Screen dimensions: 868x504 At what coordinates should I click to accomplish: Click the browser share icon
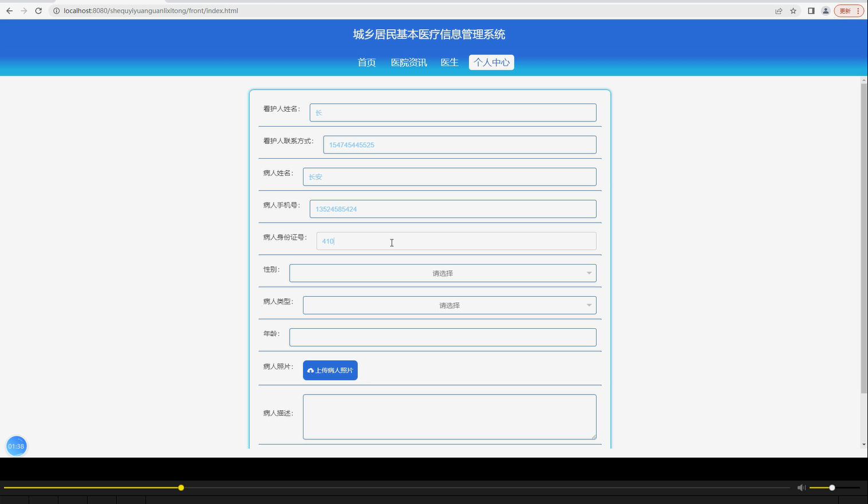(x=778, y=10)
